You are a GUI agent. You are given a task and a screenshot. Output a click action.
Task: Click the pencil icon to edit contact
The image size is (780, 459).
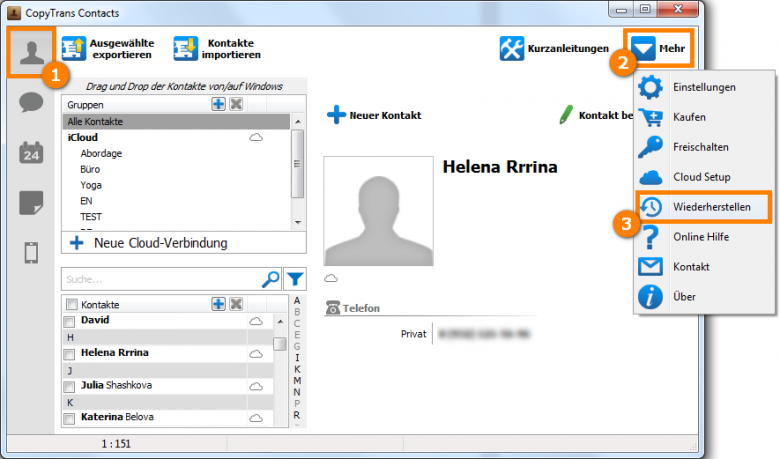566,115
